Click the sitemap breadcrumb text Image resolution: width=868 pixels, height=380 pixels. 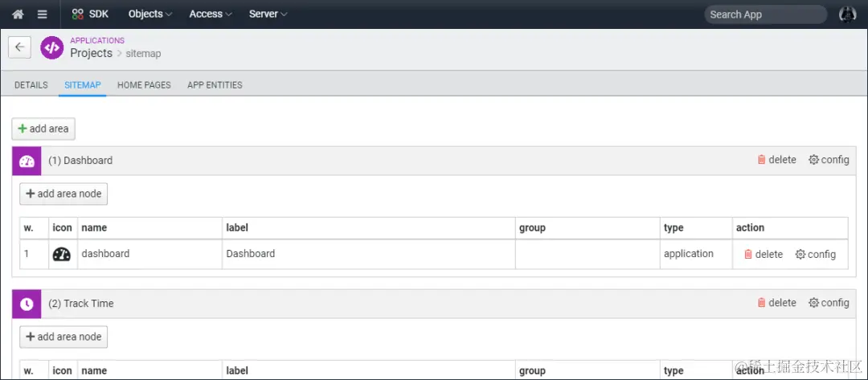(x=143, y=54)
